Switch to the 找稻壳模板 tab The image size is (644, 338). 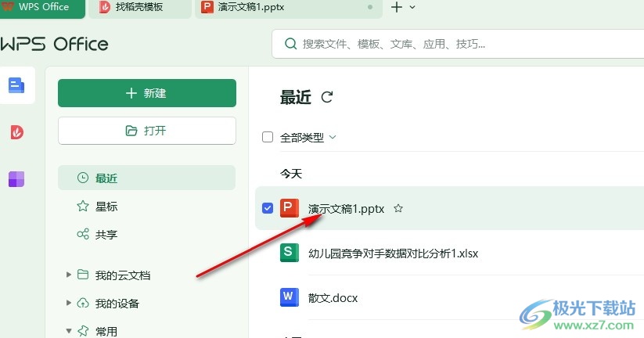pos(140,8)
